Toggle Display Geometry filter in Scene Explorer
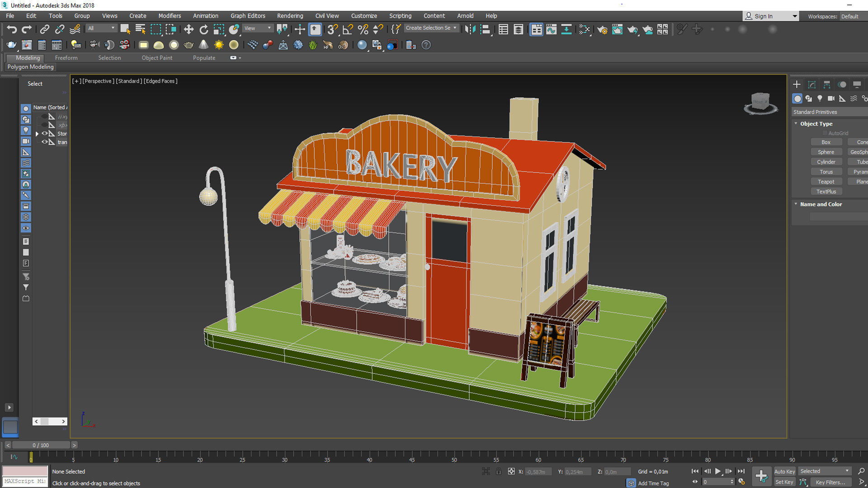This screenshot has width=868, height=488. [x=26, y=108]
